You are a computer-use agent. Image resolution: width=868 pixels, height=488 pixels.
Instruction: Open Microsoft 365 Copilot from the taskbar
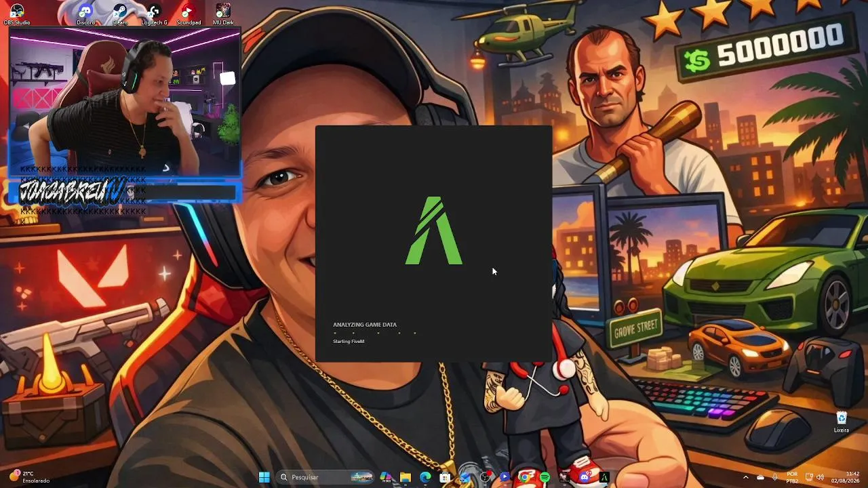(x=386, y=477)
